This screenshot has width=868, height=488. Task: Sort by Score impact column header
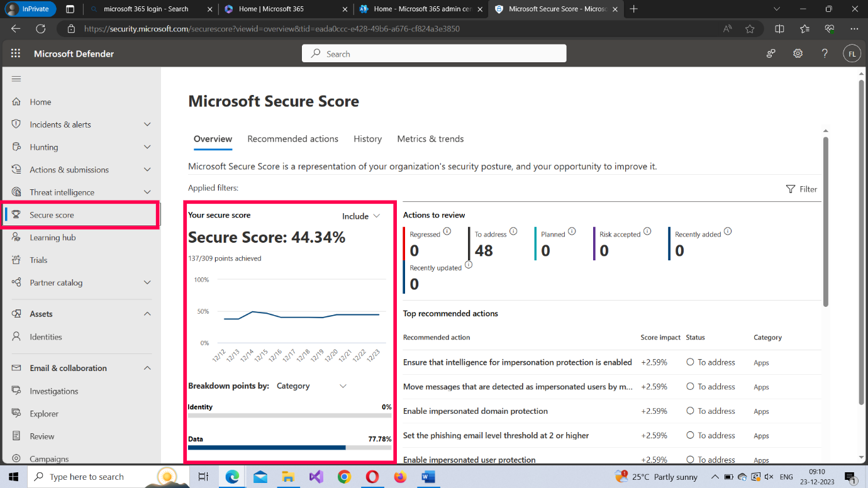click(660, 338)
